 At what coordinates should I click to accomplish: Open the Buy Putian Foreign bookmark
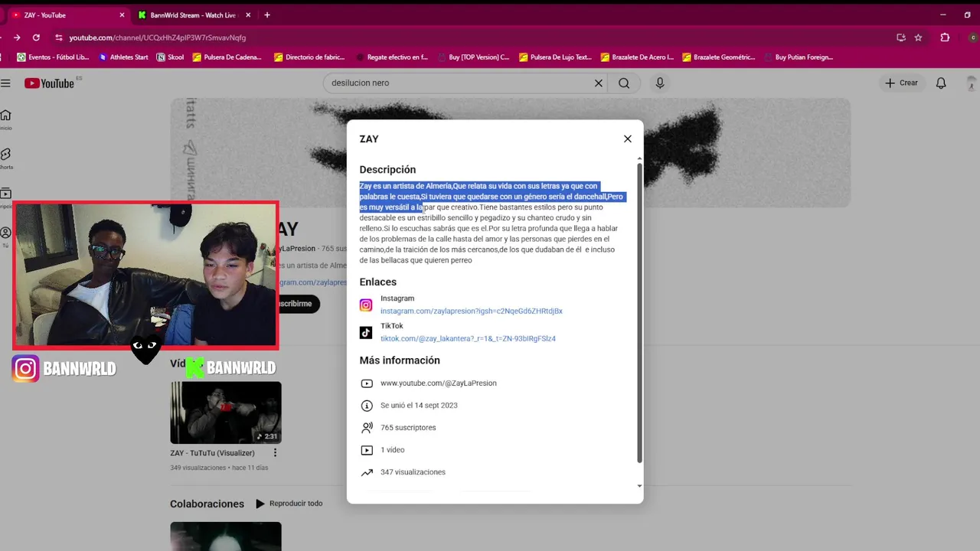pos(799,57)
